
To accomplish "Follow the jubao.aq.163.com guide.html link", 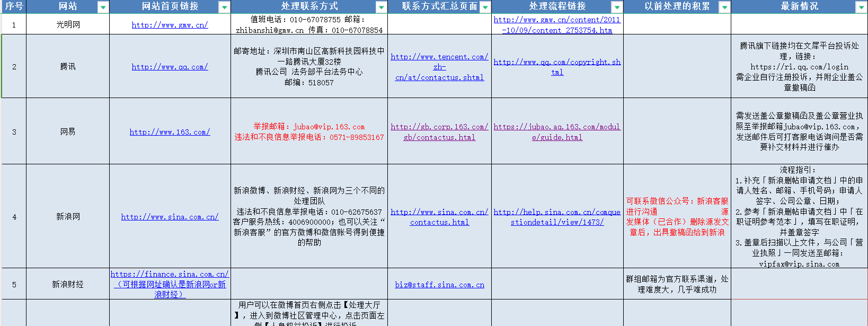I will [x=557, y=132].
